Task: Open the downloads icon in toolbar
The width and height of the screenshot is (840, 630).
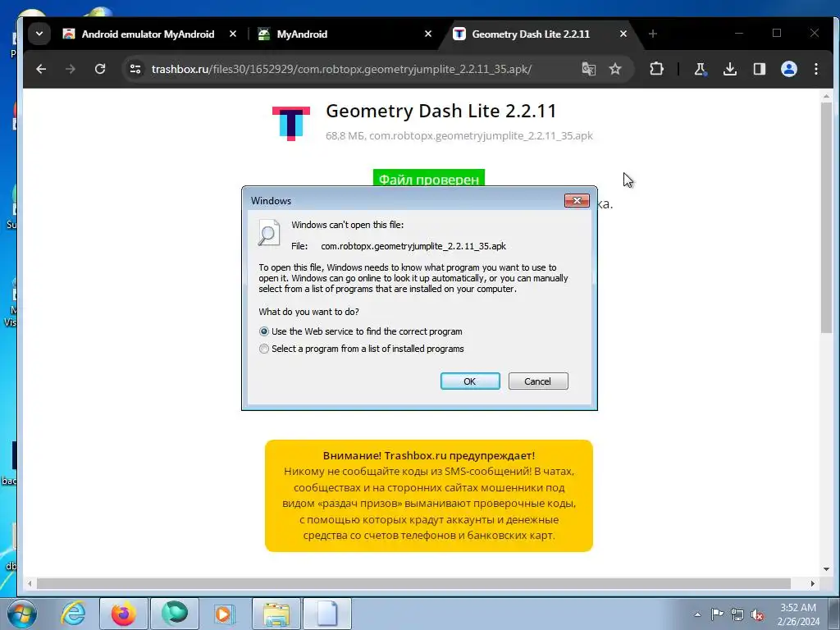Action: pos(729,69)
